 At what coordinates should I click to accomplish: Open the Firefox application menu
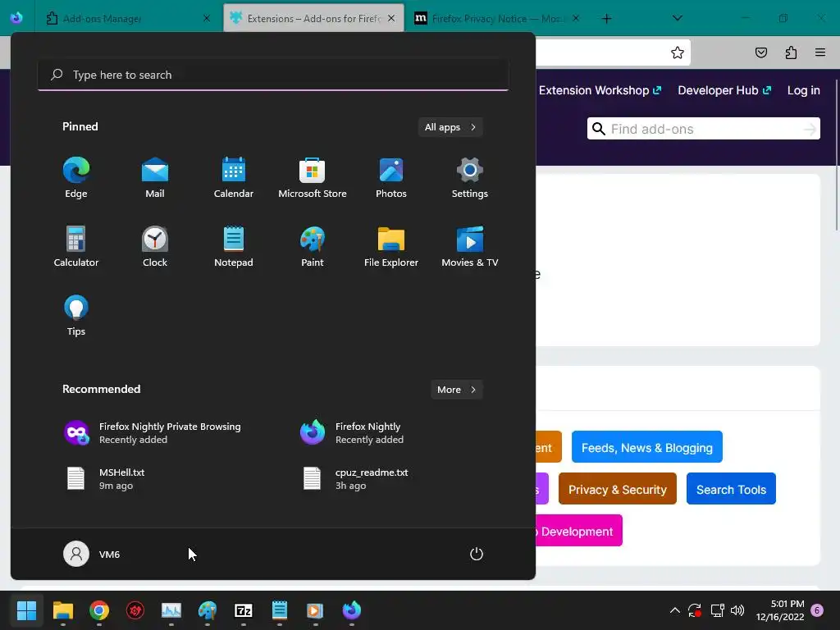(x=820, y=52)
